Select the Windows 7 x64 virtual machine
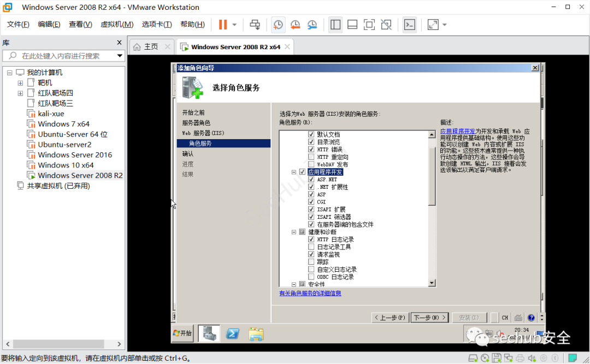 (x=63, y=124)
